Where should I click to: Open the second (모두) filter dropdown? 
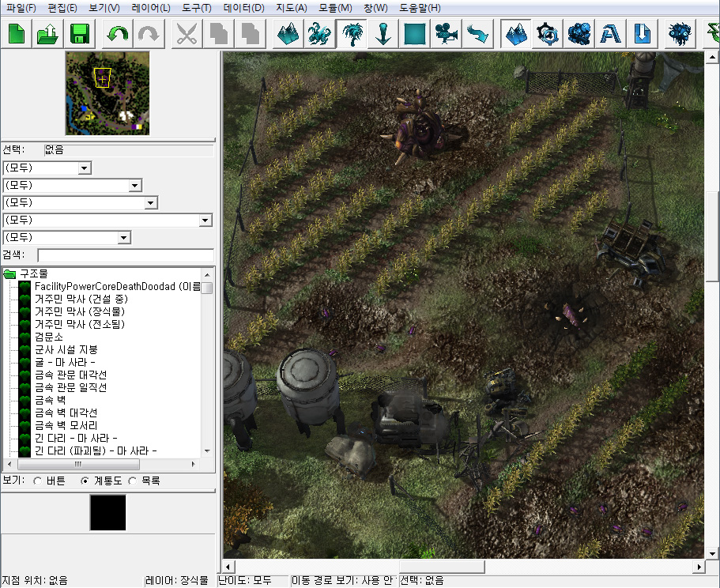tap(134, 186)
